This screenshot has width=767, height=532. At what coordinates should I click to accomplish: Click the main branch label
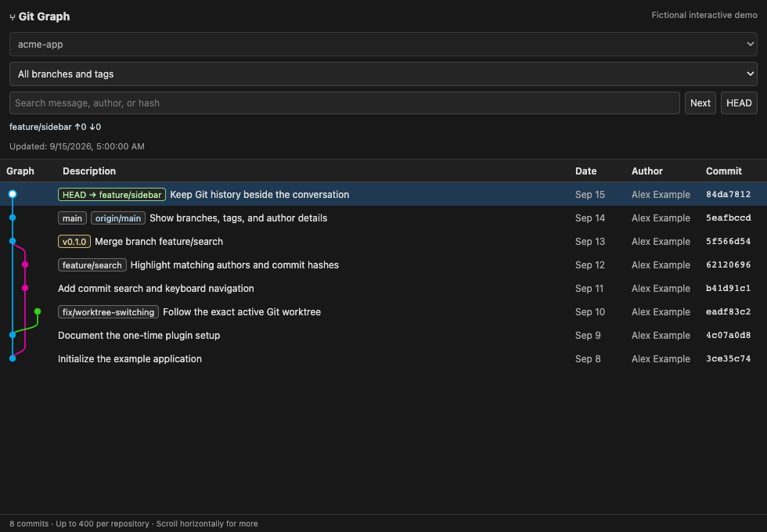72,218
